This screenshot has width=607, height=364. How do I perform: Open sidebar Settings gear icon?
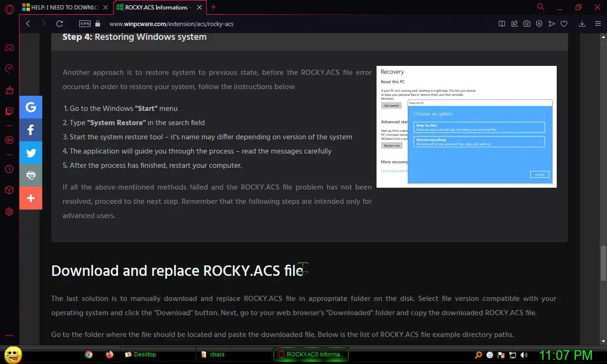pos(9,212)
